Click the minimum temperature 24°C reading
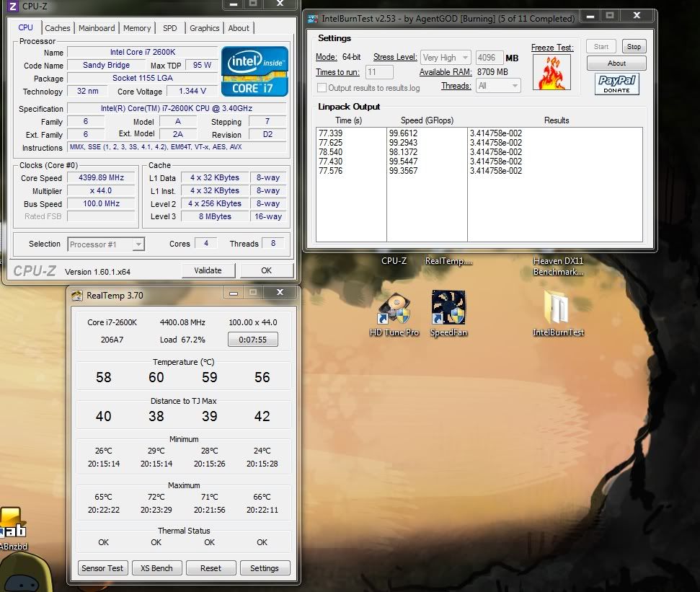The width and height of the screenshot is (700, 592). click(x=262, y=451)
